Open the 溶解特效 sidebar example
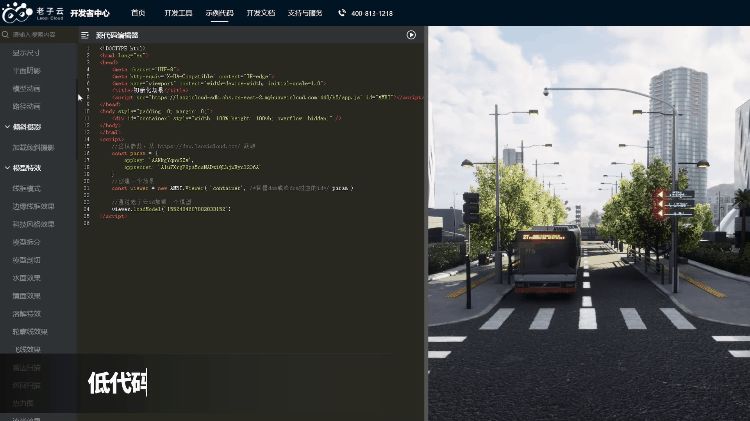Image resolution: width=750 pixels, height=421 pixels. pyautogui.click(x=26, y=314)
